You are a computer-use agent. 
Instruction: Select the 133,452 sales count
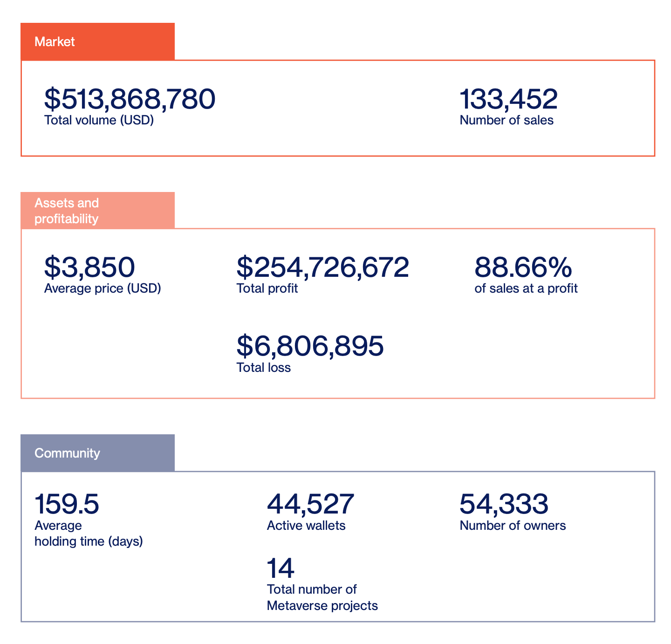click(x=508, y=99)
